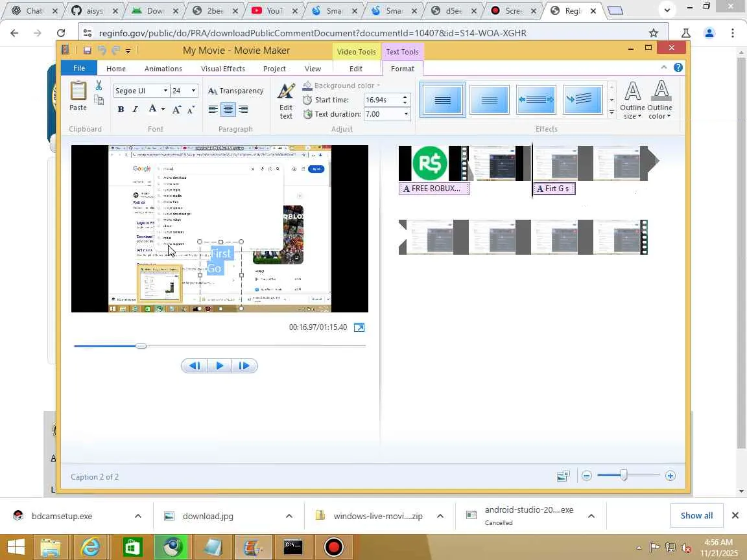Reload the Chrome page

[x=61, y=33]
